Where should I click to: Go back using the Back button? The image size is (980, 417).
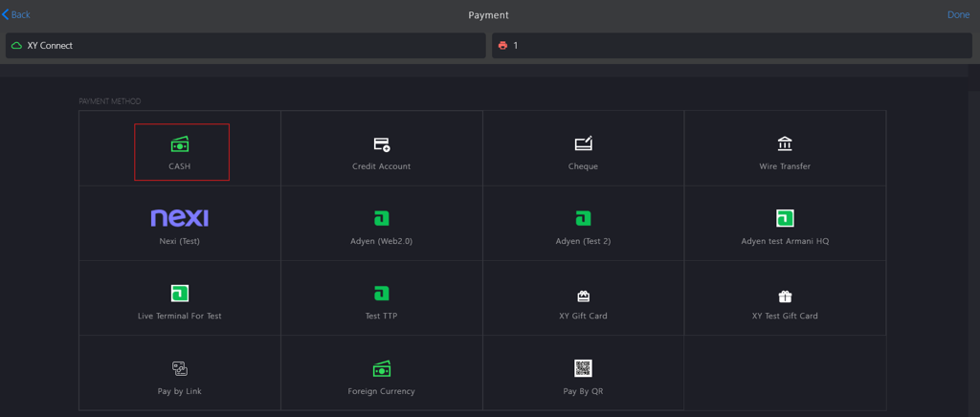[15, 14]
